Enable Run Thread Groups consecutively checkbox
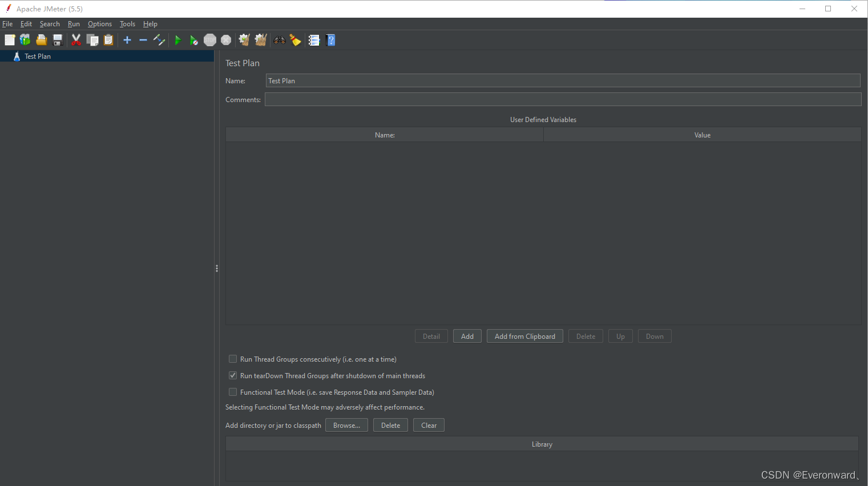The image size is (868, 486). coord(233,359)
